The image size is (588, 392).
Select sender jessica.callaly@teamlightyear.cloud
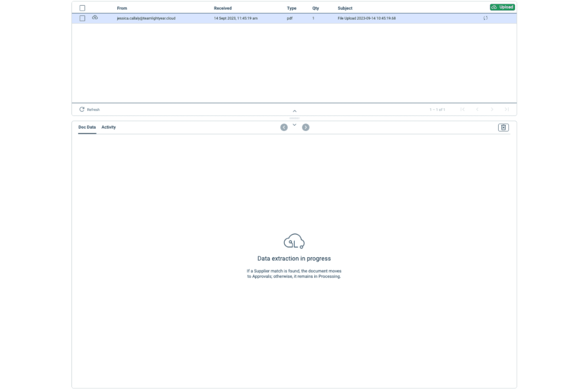click(146, 18)
